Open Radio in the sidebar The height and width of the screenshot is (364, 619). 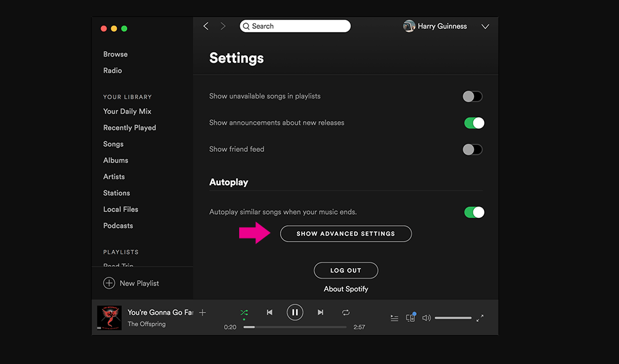pyautogui.click(x=112, y=70)
